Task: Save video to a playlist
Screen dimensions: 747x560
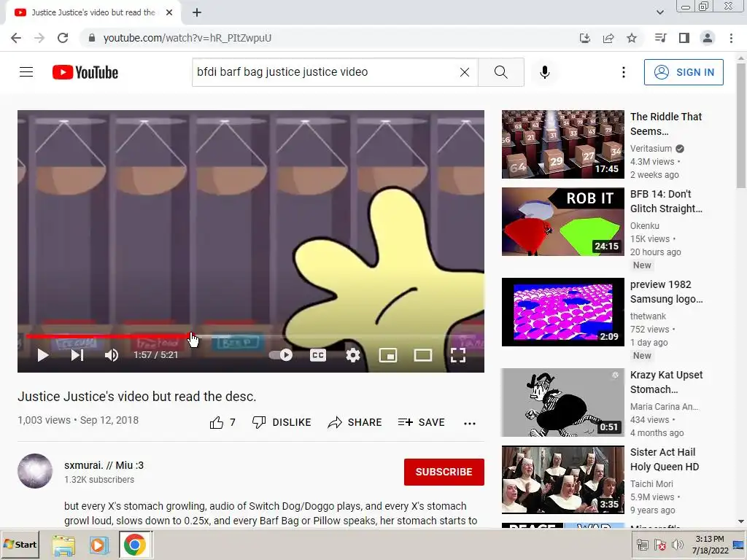Action: (x=421, y=422)
